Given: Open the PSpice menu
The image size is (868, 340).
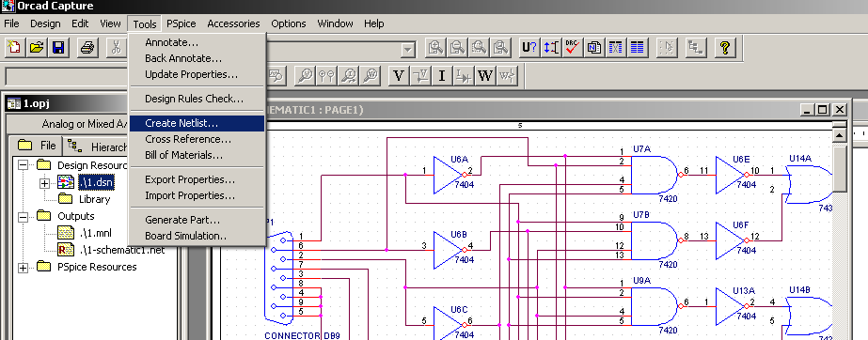Looking at the screenshot, I should [181, 23].
